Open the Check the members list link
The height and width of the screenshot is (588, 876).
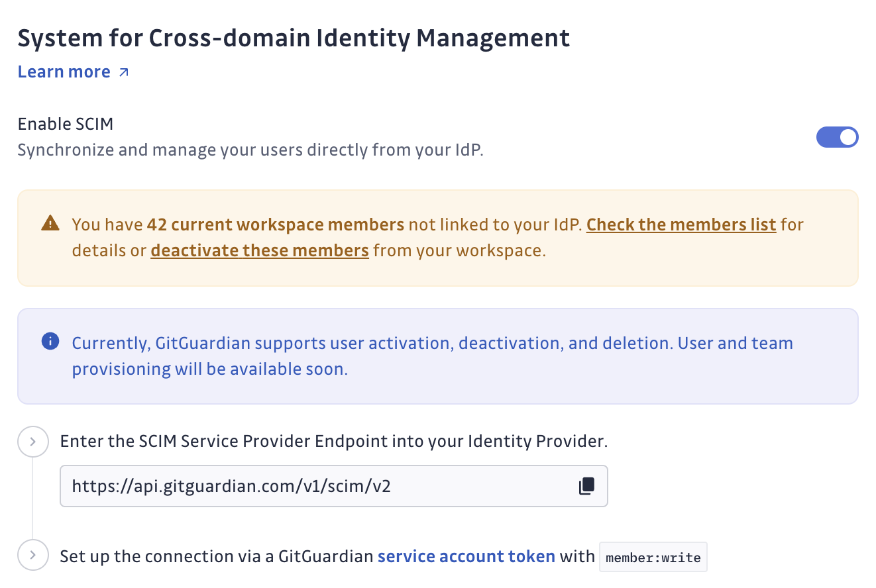click(681, 224)
